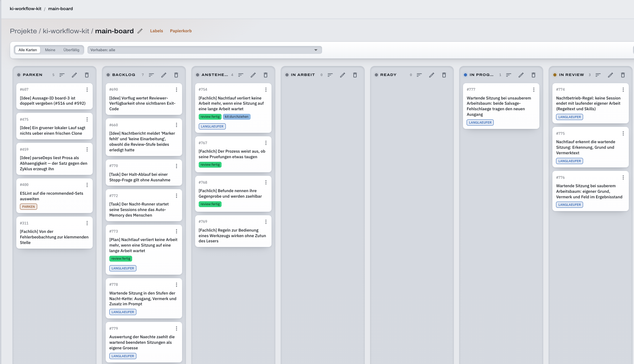Go to Projekte in the breadcrumb heading
The height and width of the screenshot is (364, 634).
coord(23,31)
